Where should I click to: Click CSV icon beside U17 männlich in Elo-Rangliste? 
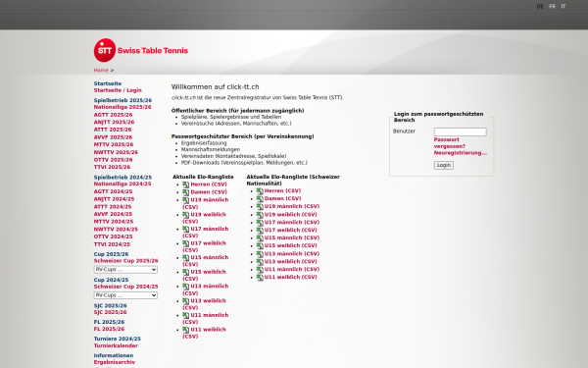[185, 230]
